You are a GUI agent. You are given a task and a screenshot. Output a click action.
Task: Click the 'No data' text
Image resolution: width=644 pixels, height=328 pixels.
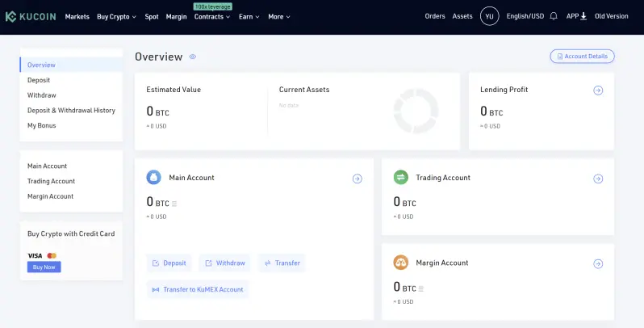pyautogui.click(x=289, y=106)
